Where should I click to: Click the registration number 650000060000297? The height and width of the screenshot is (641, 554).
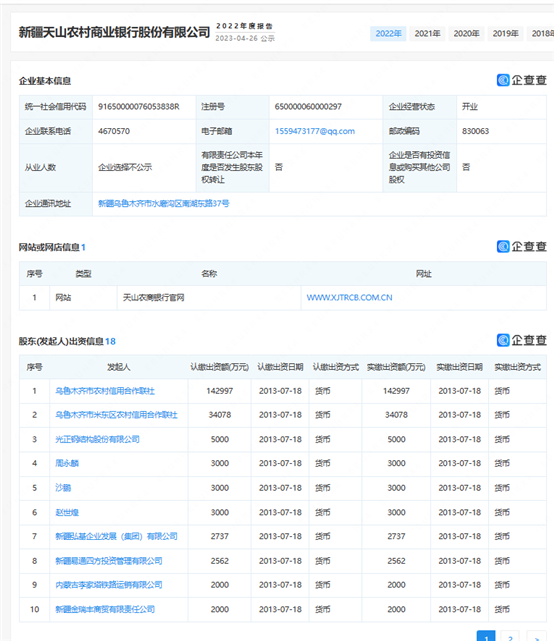[308, 107]
